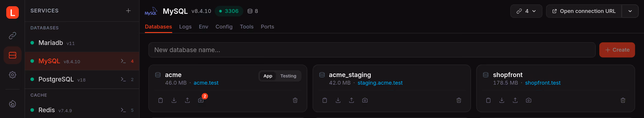Copy acme database connection to clipboard

160,100
